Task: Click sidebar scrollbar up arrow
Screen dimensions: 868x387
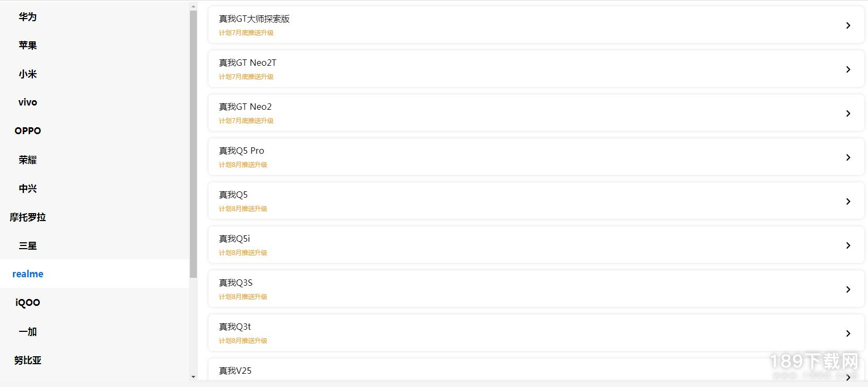Action: (193, 7)
